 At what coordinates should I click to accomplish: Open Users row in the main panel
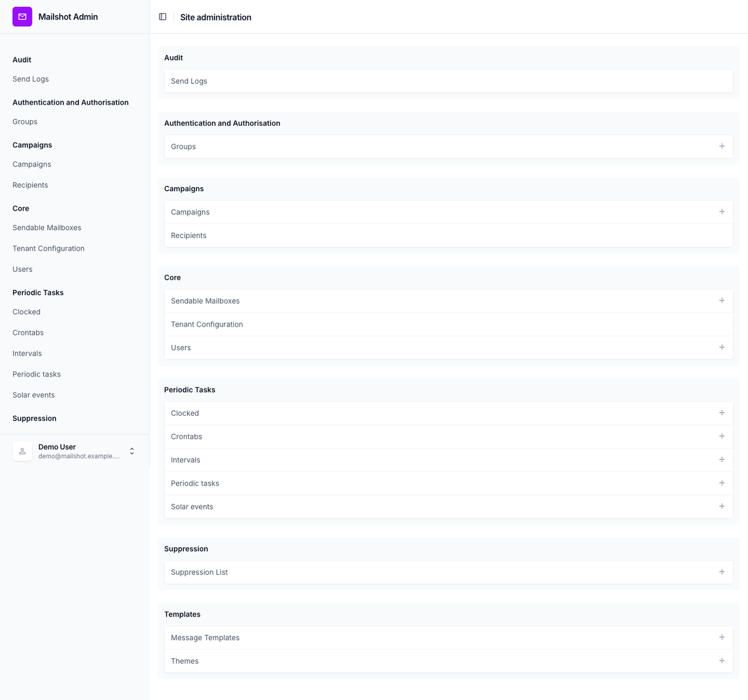click(x=449, y=347)
